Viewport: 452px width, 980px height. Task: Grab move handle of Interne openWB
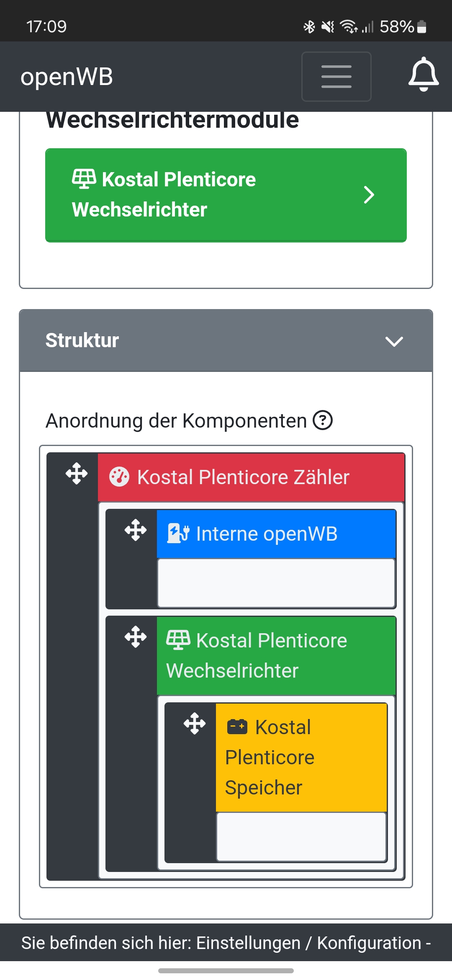pyautogui.click(x=136, y=530)
